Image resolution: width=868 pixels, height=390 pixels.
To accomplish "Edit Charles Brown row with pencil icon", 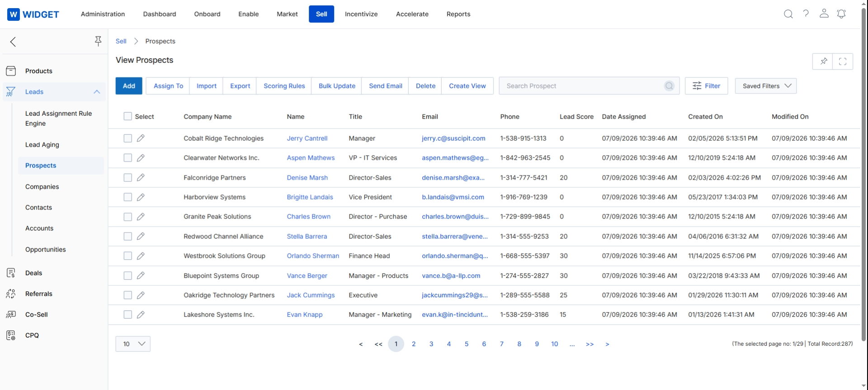I will coord(141,217).
